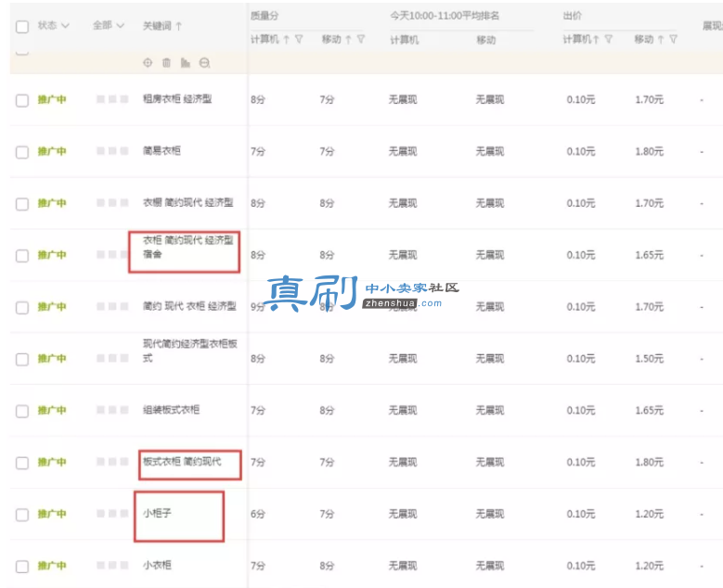This screenshot has height=588, width=723.
Task: Click computer 无展现 ranking in 简易衣柜 row
Action: click(x=403, y=151)
